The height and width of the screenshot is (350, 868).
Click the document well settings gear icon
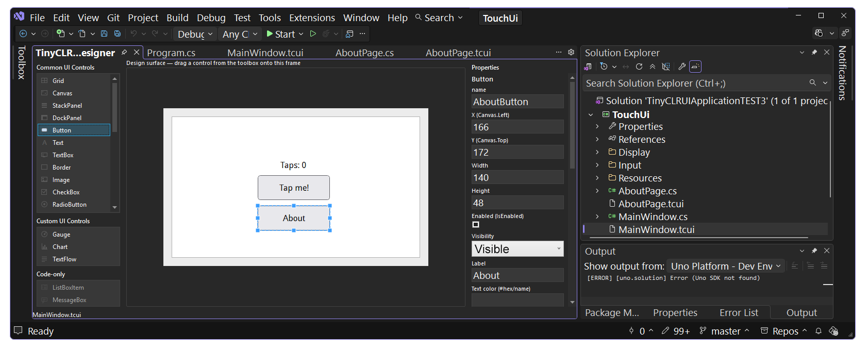(x=571, y=52)
